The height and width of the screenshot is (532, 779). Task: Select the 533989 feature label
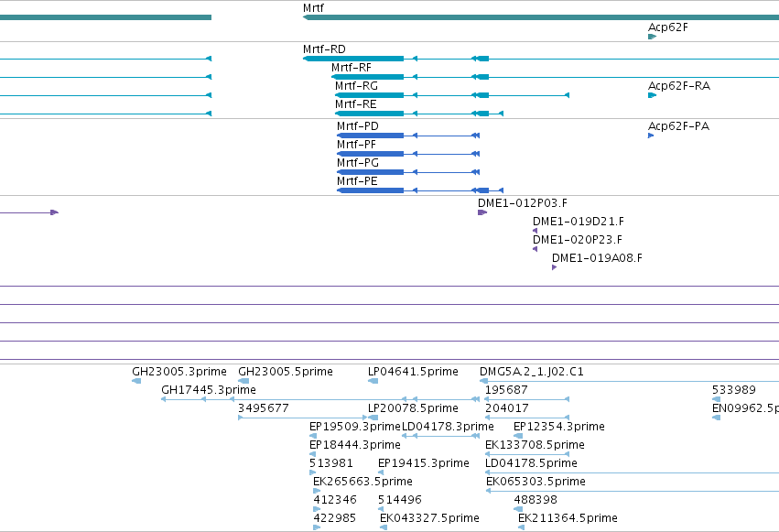[x=734, y=390]
